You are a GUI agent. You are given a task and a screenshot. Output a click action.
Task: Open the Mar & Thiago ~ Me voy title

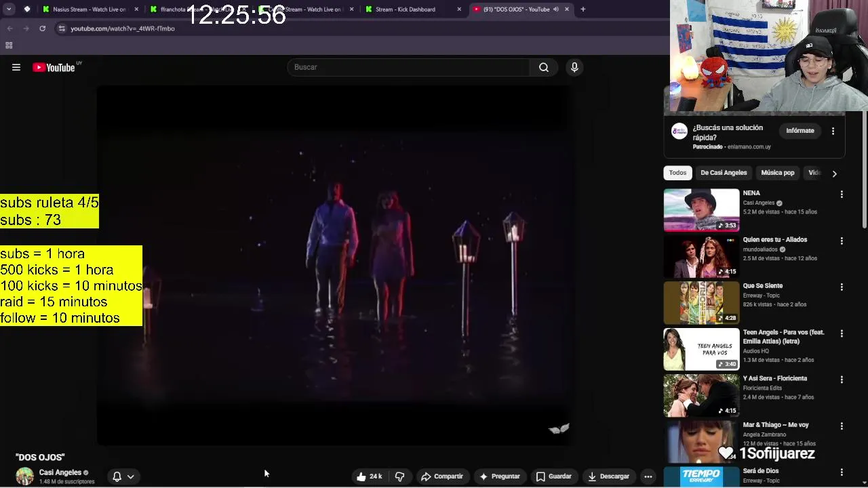(x=776, y=425)
